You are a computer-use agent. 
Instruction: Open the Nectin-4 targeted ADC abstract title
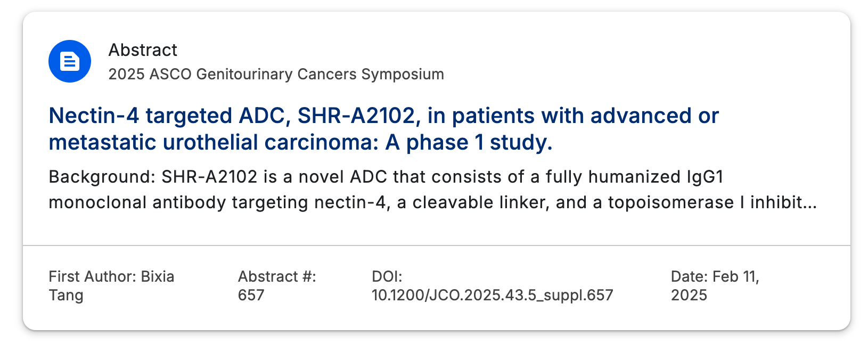383,129
